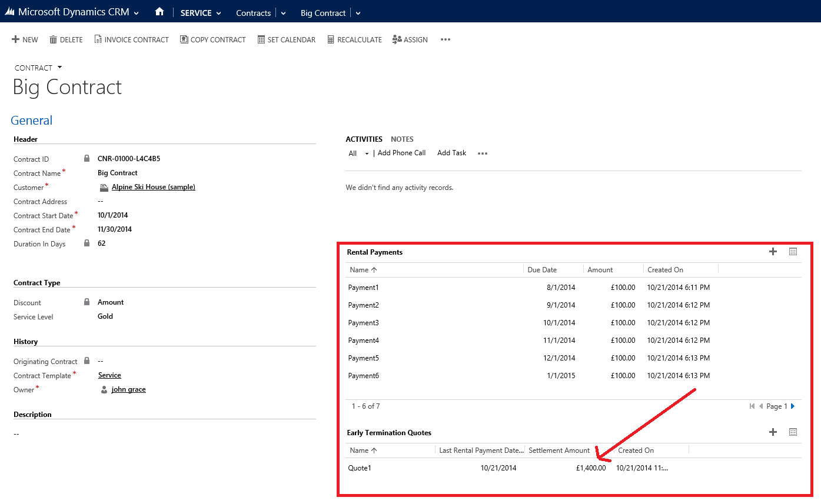Click the Contract Name field value Big Contract

tap(118, 173)
